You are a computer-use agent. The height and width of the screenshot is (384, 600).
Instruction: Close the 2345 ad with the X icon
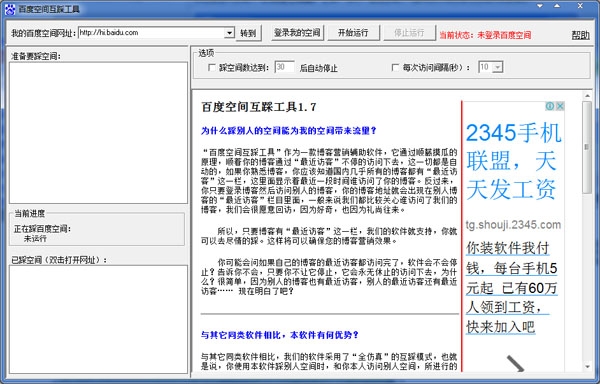559,106
